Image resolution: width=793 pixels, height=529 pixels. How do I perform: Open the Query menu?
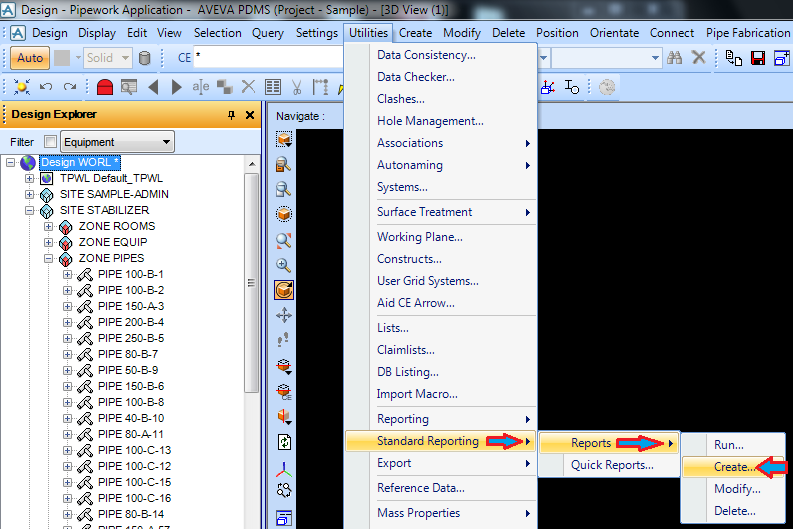pyautogui.click(x=268, y=33)
